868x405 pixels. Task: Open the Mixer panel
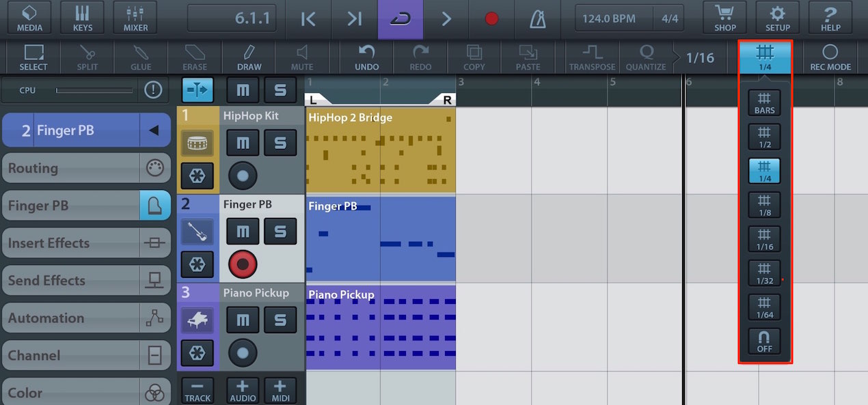tap(135, 18)
